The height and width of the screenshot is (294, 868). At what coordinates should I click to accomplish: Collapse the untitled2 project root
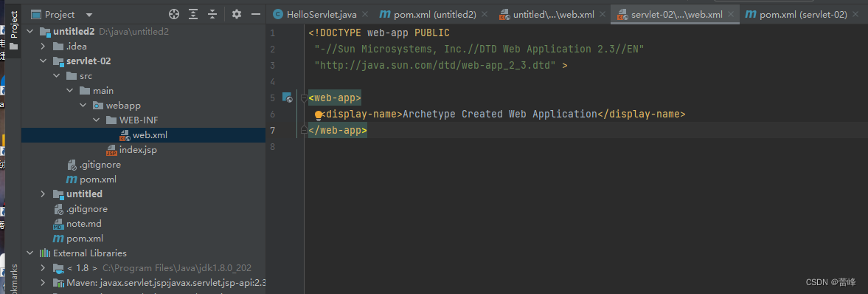[x=30, y=32]
